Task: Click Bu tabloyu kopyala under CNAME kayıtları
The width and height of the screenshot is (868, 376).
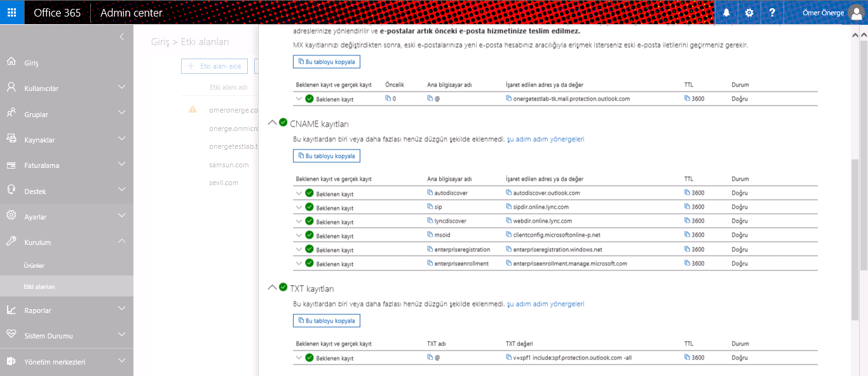Action: (327, 156)
